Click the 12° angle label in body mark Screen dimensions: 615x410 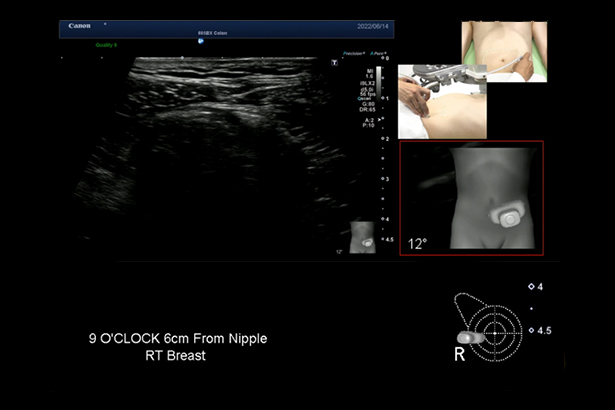[x=419, y=243]
